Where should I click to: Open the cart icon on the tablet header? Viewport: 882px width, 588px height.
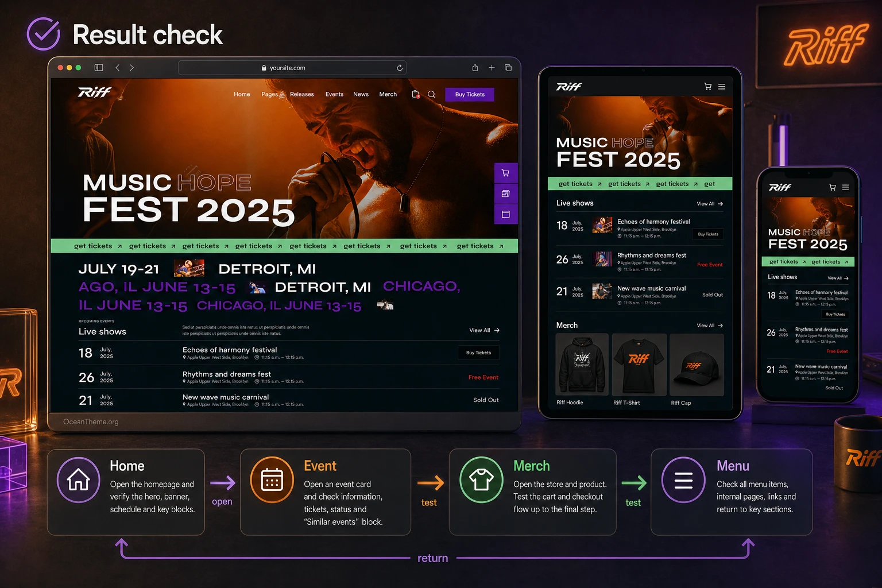(707, 87)
